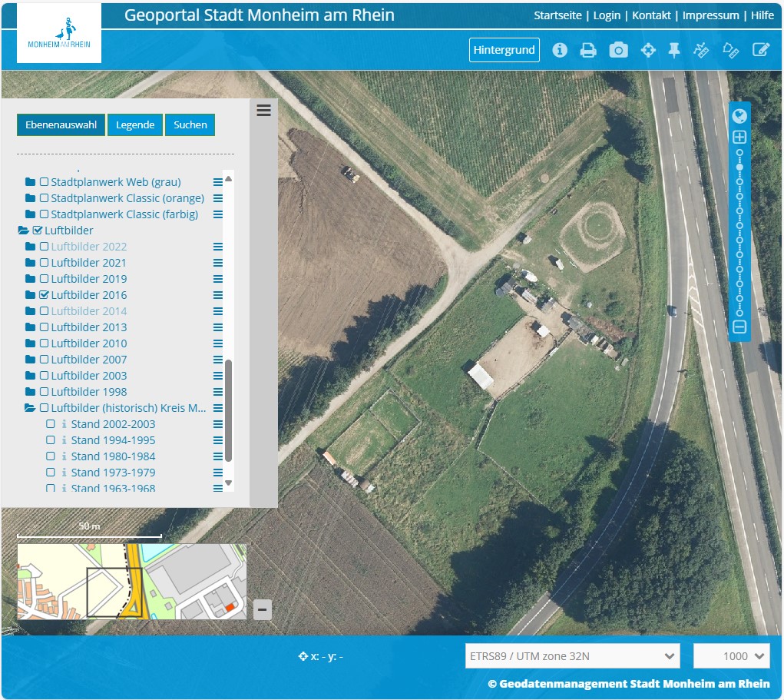
Task: Open layer menu for Stadtplanwerk Web (grau)
Action: point(218,182)
